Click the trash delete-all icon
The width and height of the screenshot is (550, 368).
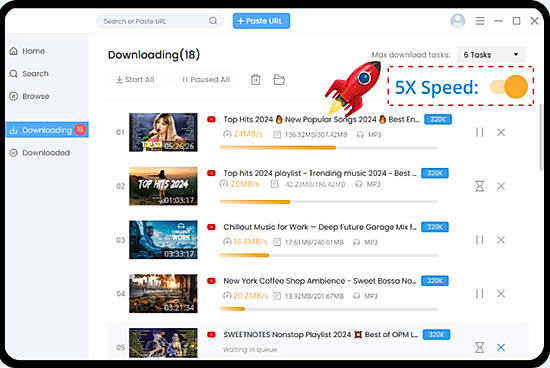[255, 80]
